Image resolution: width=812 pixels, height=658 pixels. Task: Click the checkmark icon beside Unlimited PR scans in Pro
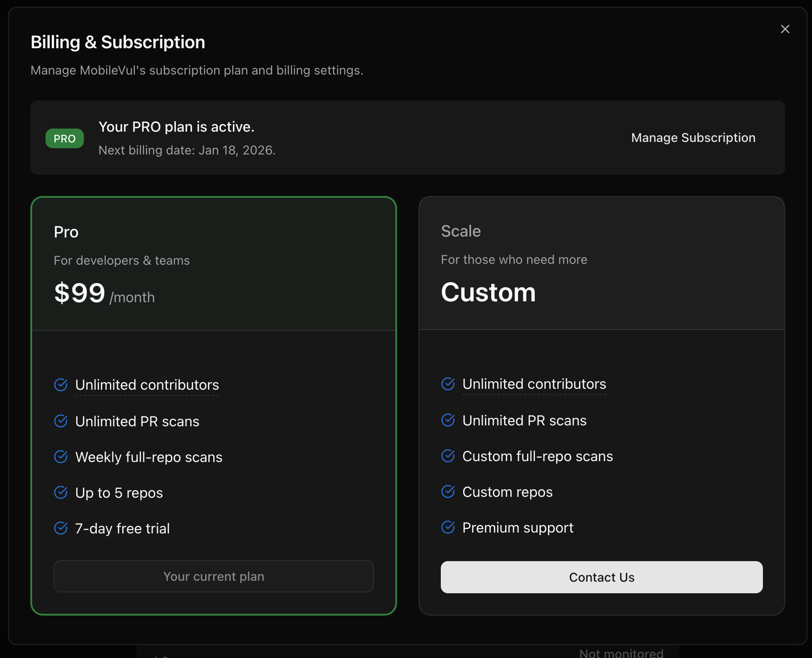click(61, 421)
